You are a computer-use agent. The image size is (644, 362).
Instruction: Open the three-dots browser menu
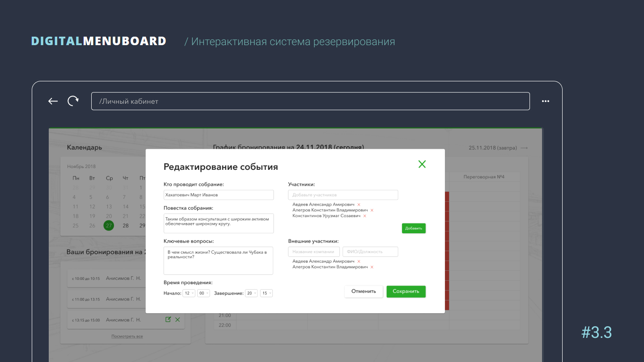[x=545, y=101]
